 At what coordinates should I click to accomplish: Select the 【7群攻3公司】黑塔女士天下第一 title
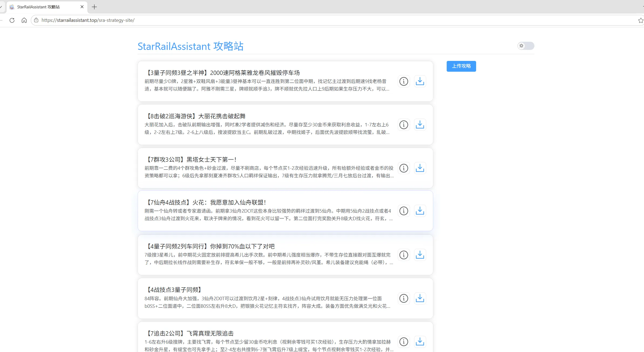point(191,160)
